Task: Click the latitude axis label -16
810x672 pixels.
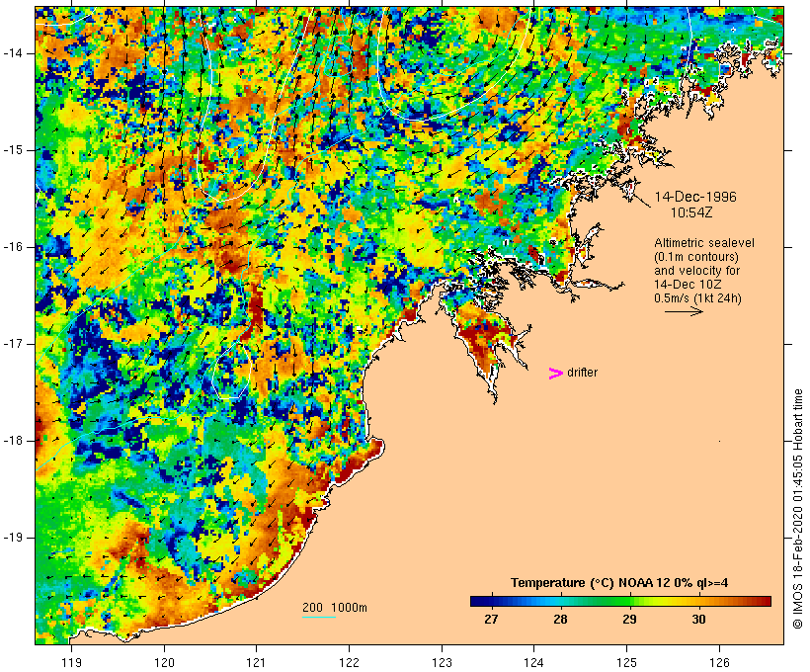Action: pos(13,247)
